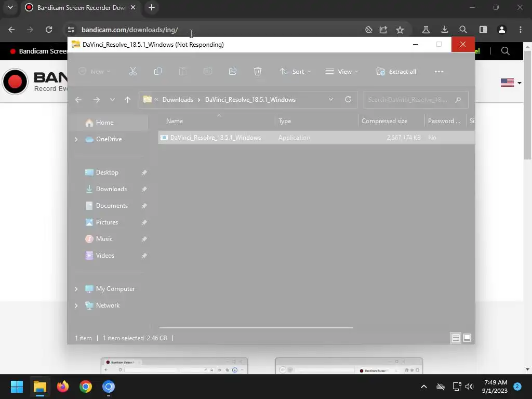Screen dimensions: 532x399
Task: Click the Chrome share page icon
Action: (x=383, y=30)
